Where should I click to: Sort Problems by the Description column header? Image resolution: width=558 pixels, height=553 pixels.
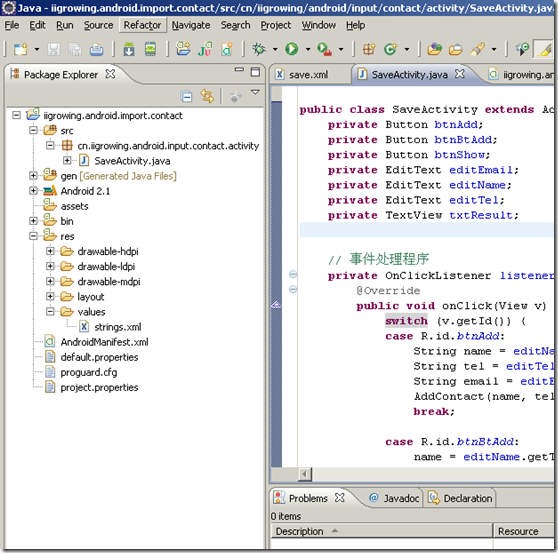(381, 531)
